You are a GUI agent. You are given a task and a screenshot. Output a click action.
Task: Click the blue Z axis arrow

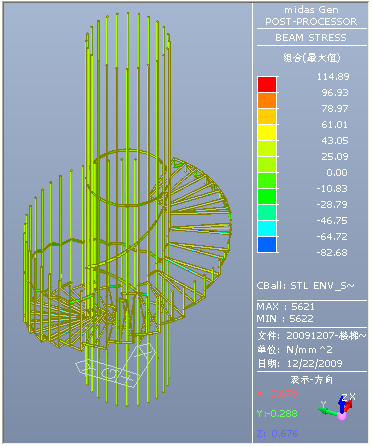tap(342, 403)
